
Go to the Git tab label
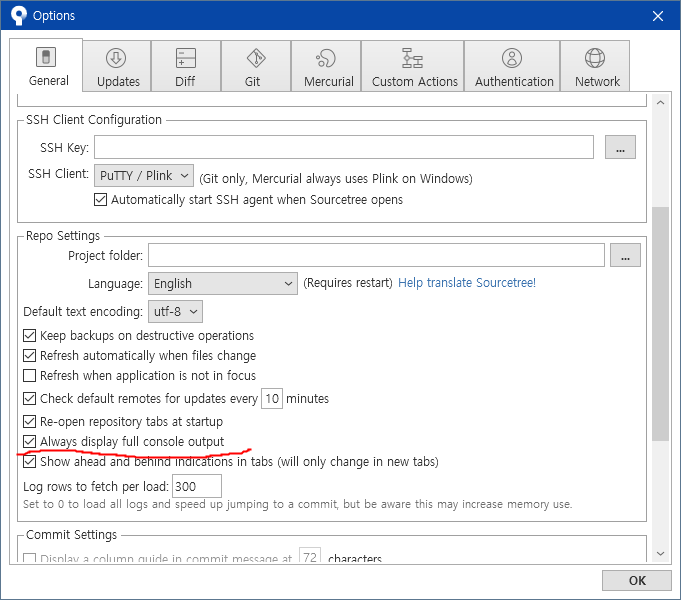click(x=252, y=82)
